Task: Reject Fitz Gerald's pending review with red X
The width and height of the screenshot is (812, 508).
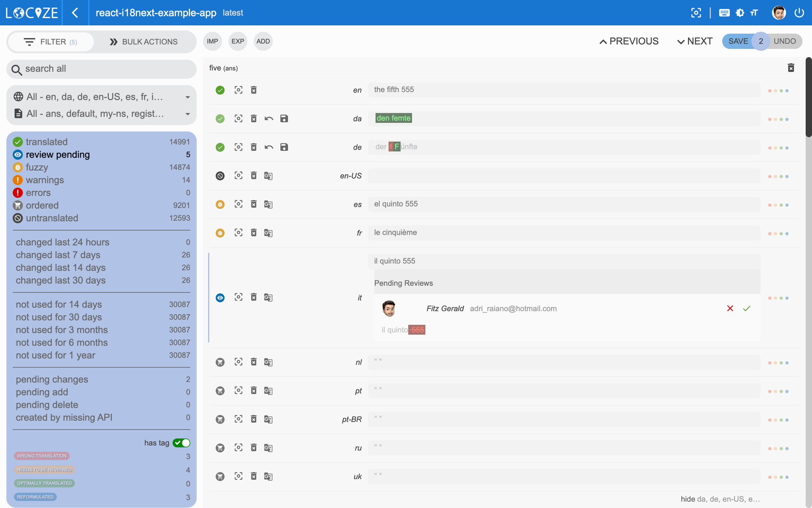Action: coord(730,308)
